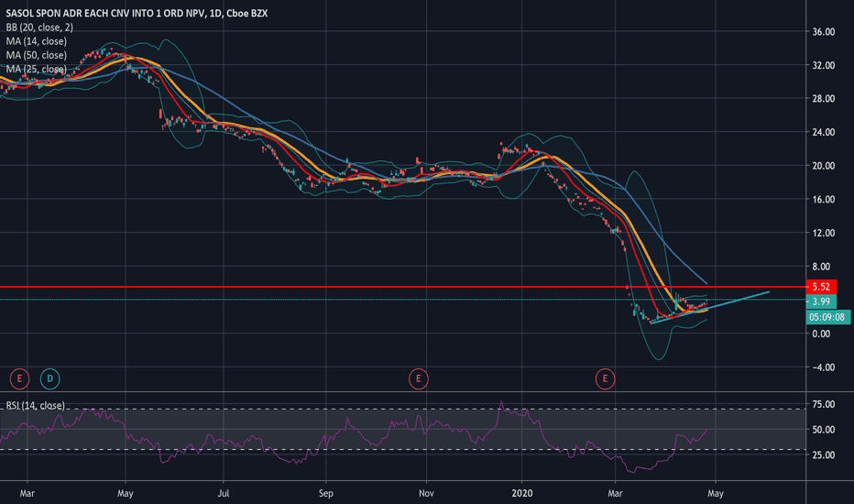Click the E earnings marker near March 2020

click(x=605, y=378)
